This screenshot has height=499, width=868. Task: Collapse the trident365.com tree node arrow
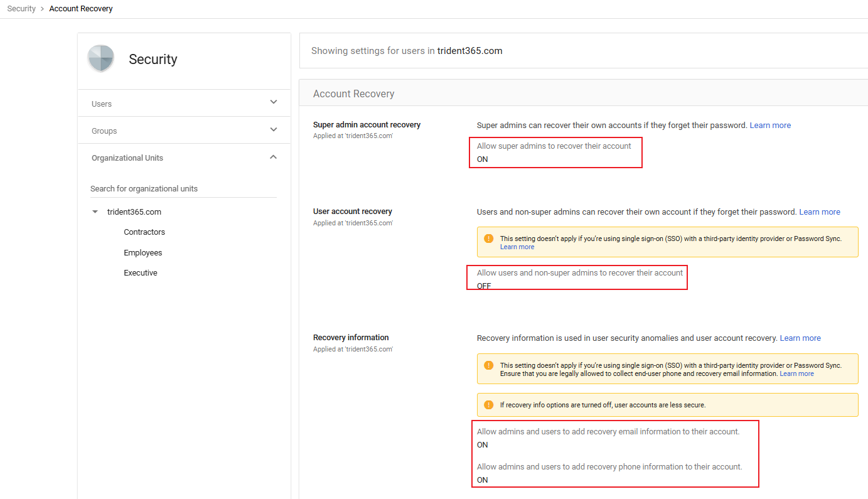click(95, 212)
